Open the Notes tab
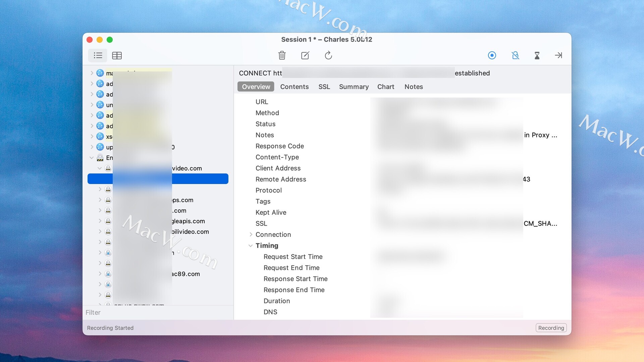The width and height of the screenshot is (644, 362). 413,87
